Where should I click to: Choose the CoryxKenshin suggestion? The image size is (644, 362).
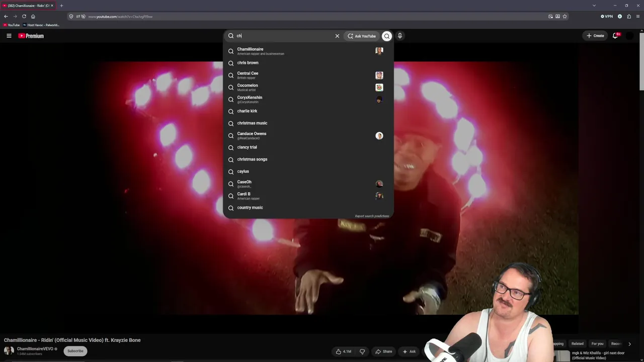[x=308, y=99]
